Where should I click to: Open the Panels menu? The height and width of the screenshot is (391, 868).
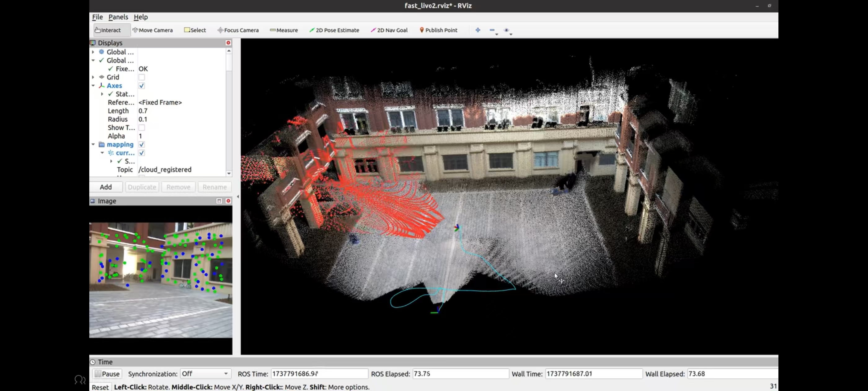point(118,17)
